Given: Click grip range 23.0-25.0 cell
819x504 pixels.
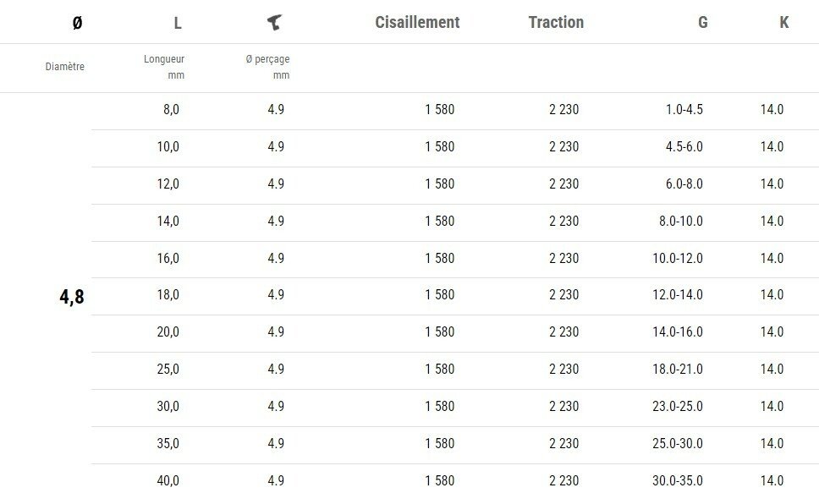Looking at the screenshot, I should 677,407.
